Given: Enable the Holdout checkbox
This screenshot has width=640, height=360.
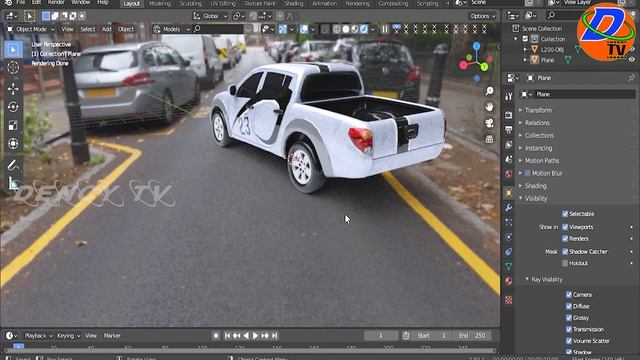Looking at the screenshot, I should point(565,263).
